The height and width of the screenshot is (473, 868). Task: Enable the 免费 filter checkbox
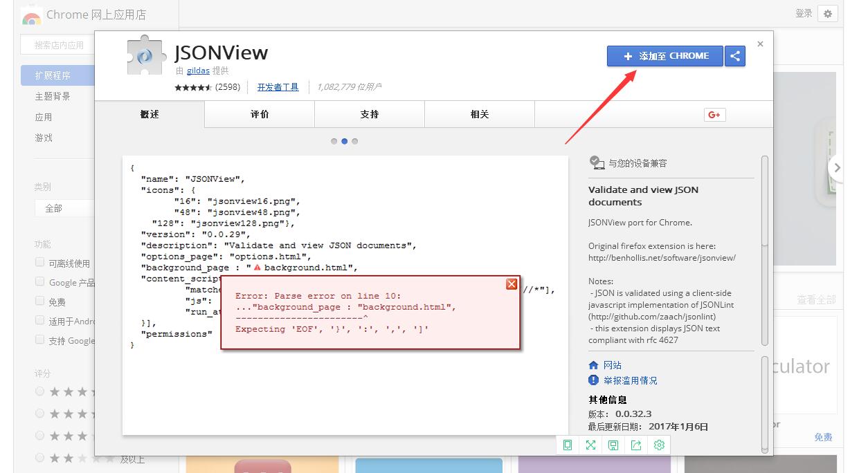(40, 302)
